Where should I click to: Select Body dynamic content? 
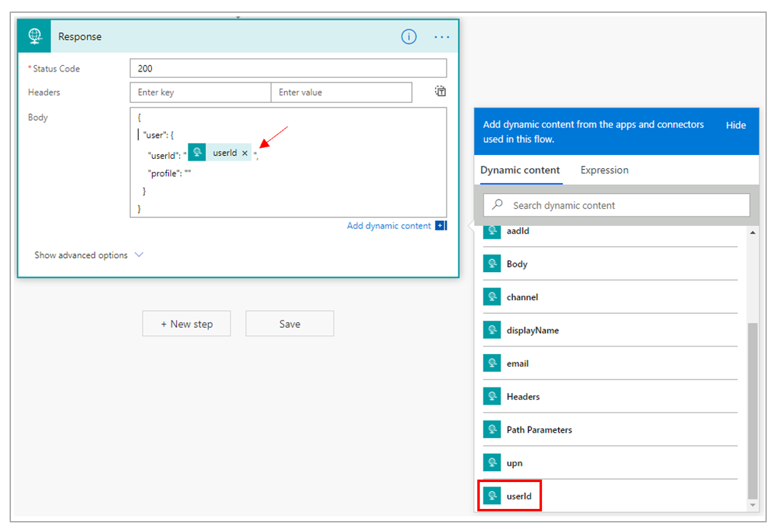pos(517,264)
